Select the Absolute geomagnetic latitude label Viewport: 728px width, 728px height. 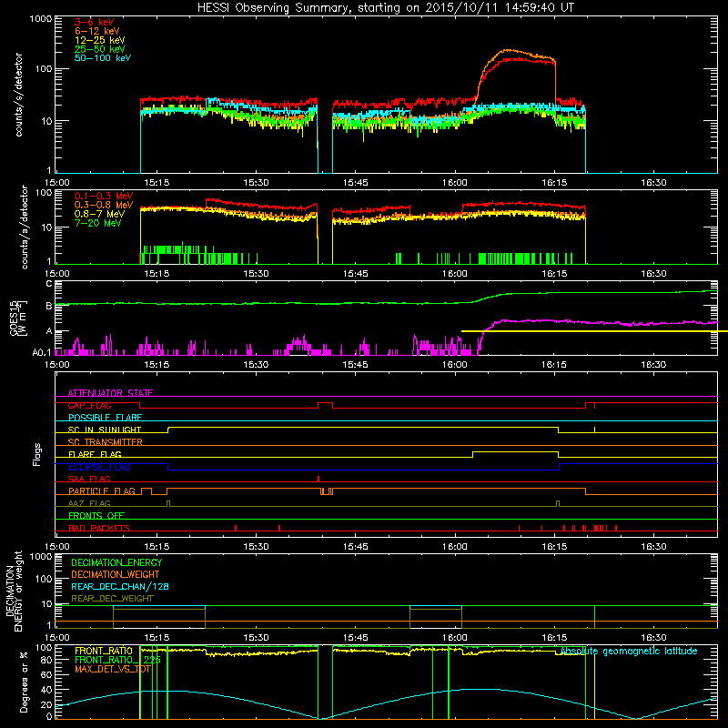pos(629,652)
